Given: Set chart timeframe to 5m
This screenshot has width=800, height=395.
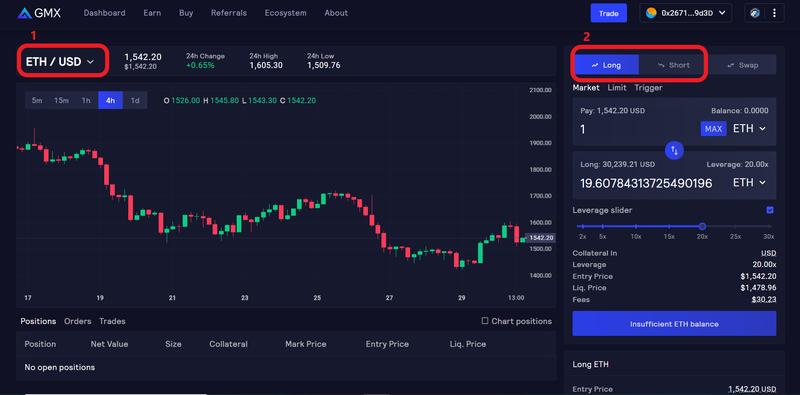Looking at the screenshot, I should click(x=37, y=101).
